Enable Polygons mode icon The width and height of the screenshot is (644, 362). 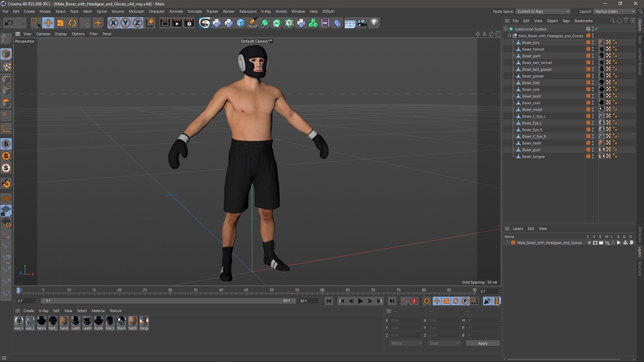point(6,103)
